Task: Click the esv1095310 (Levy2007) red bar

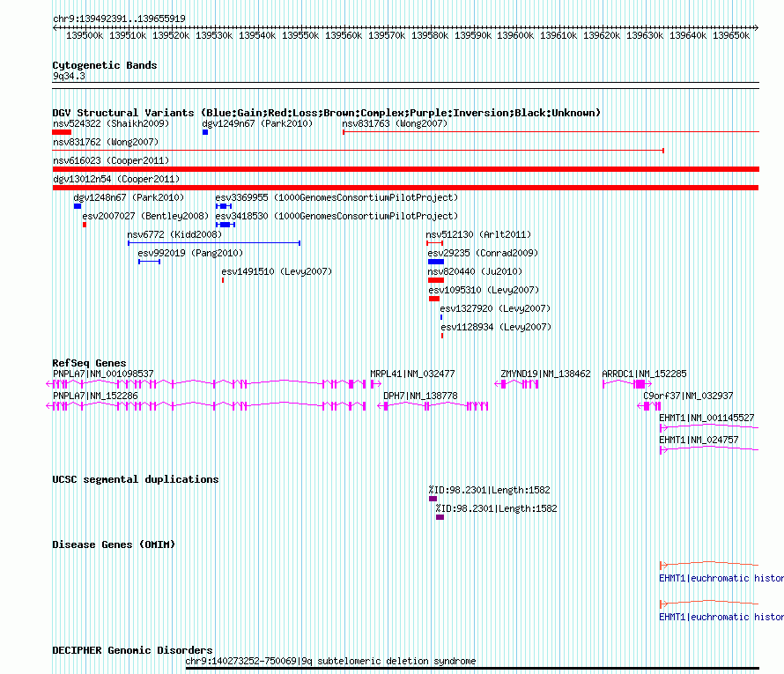Action: click(x=434, y=299)
